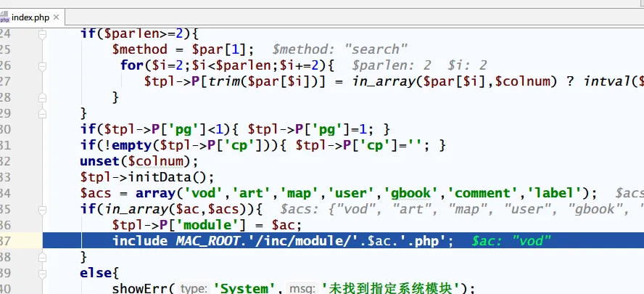Screen dimensions: 644x294
Task: Select the index.php tab
Action: coord(29,17)
